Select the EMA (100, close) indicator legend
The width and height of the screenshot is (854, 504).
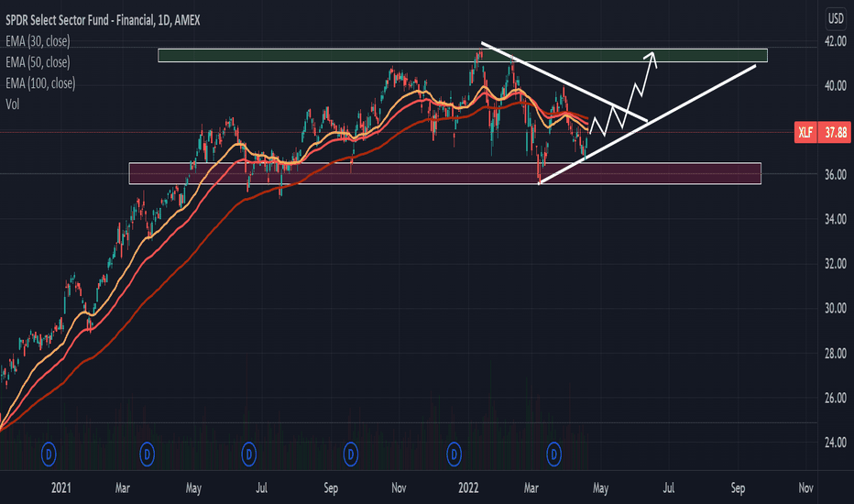coord(40,82)
